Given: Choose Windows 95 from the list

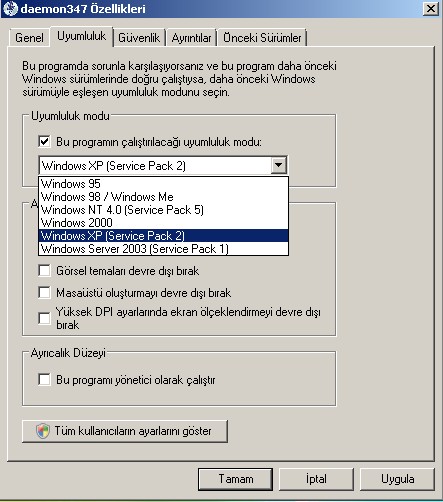Looking at the screenshot, I should (x=163, y=184).
